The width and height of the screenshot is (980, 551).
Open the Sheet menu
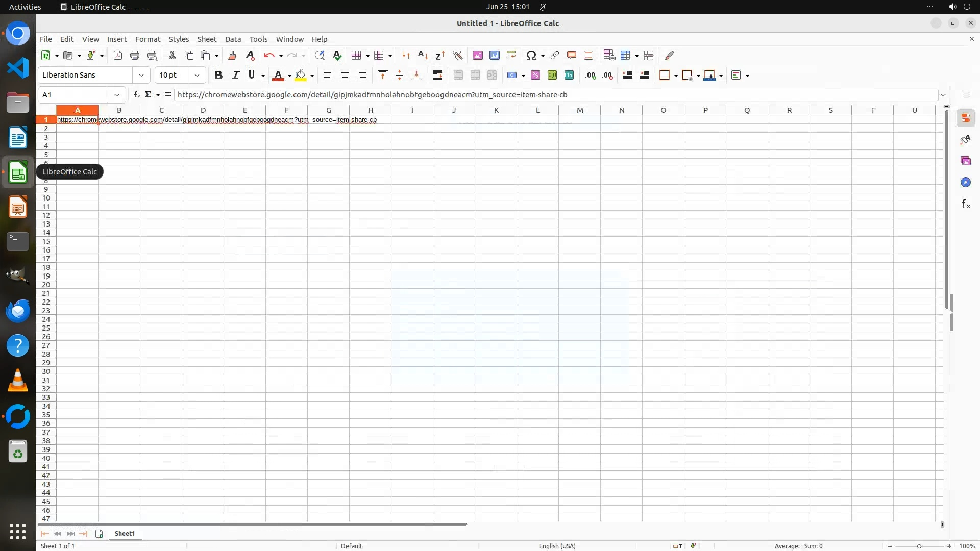207,39
